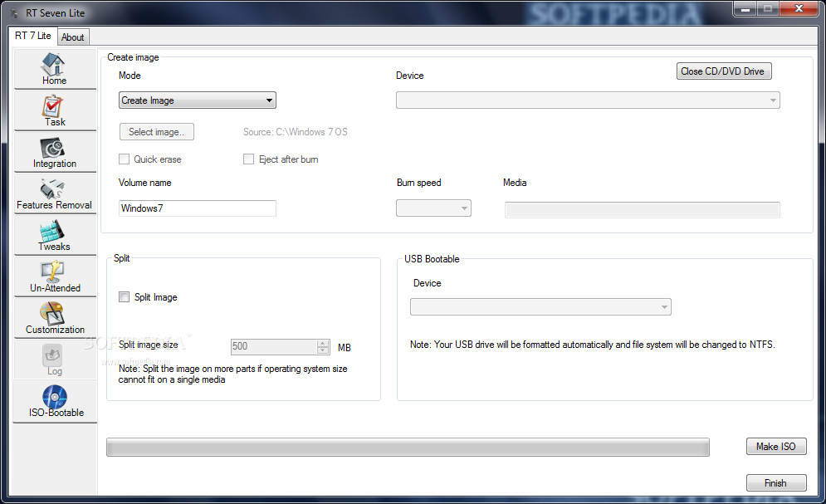Click the NTFS format note text
This screenshot has height=504, width=826.
pyautogui.click(x=593, y=345)
